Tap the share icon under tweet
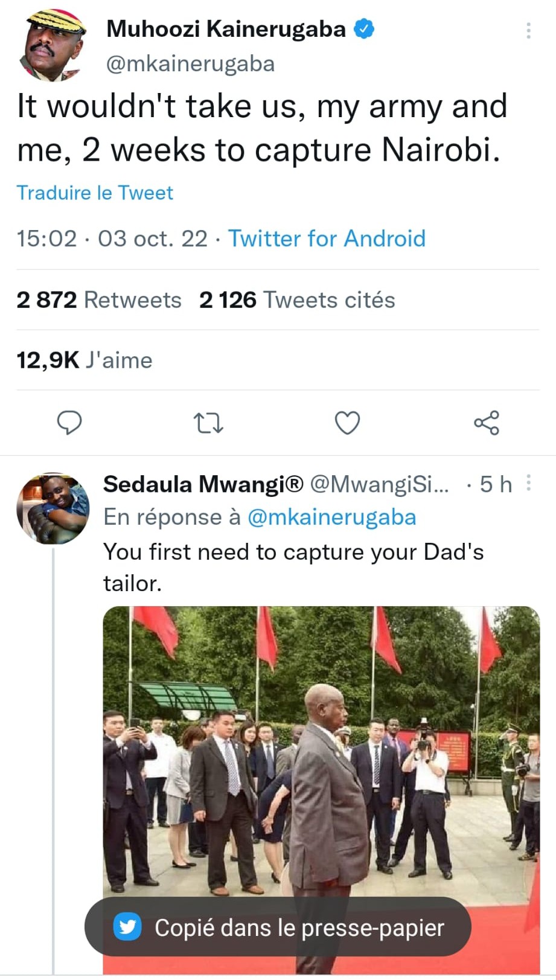Viewport: 556px width, 980px height. coord(487,423)
